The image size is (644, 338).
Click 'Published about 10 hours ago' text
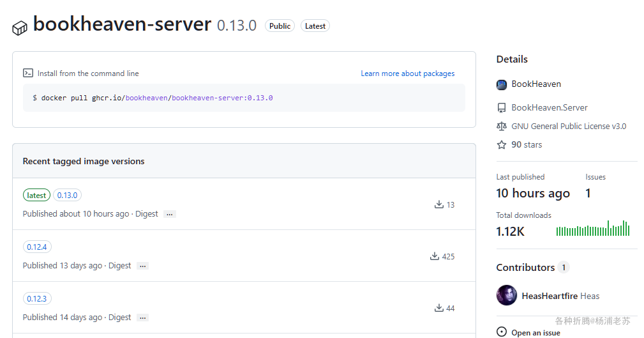click(x=76, y=214)
